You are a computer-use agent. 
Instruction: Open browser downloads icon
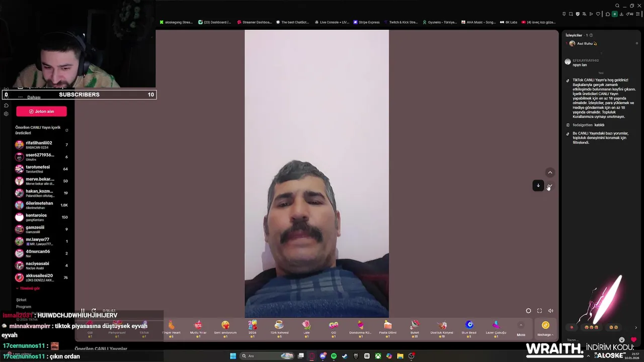pyautogui.click(x=621, y=14)
